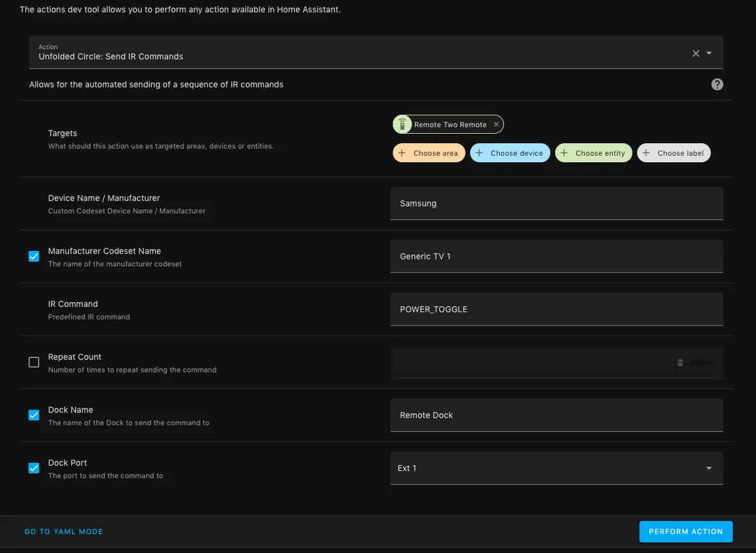Remove the Remote Two Remote target chip
The height and width of the screenshot is (553, 756).
click(x=496, y=125)
